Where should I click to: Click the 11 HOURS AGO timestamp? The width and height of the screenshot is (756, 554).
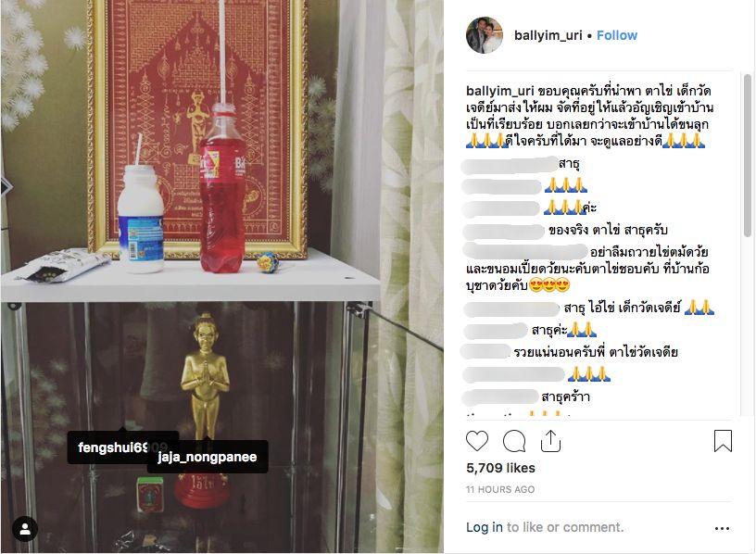click(500, 489)
